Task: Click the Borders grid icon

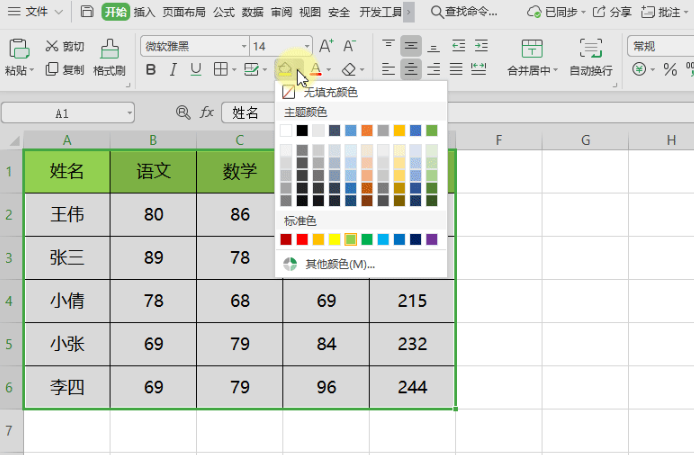Action: pyautogui.click(x=220, y=69)
